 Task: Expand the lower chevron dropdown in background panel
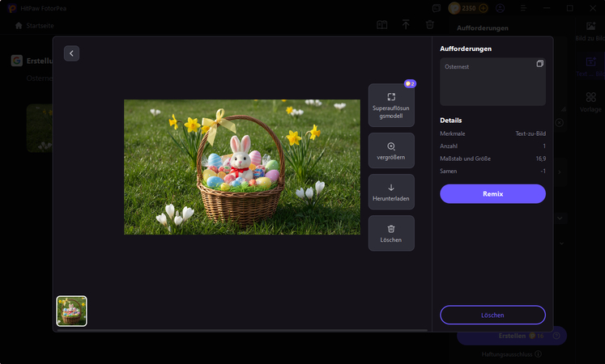(561, 243)
